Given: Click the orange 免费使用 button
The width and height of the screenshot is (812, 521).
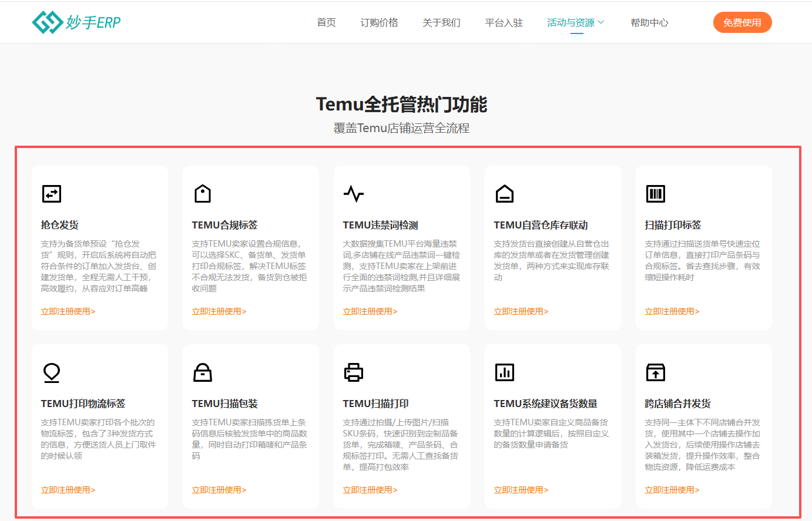Looking at the screenshot, I should (742, 22).
